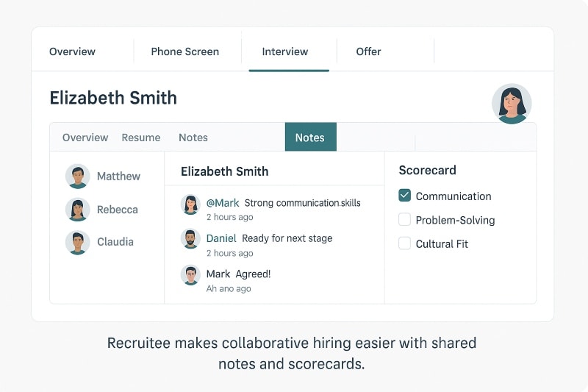Switch to the Phone Screen stage tab
The height and width of the screenshot is (392, 588).
point(184,51)
